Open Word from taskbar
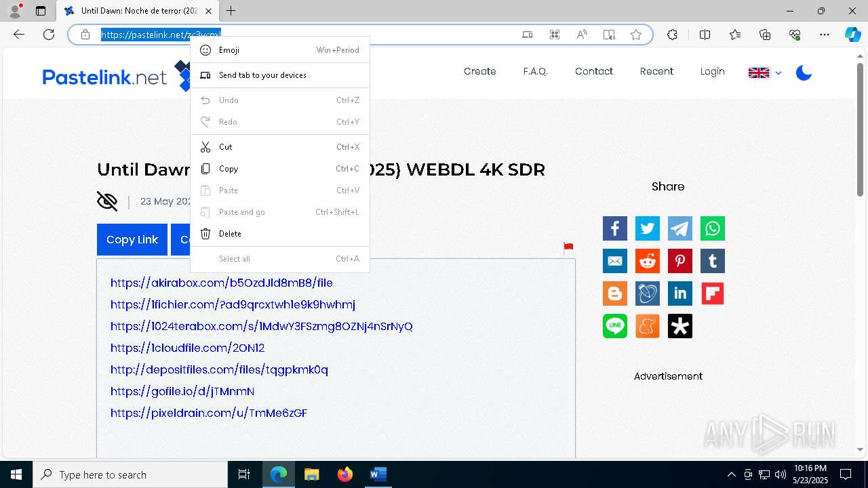Screen dimensions: 868x488 point(378,474)
